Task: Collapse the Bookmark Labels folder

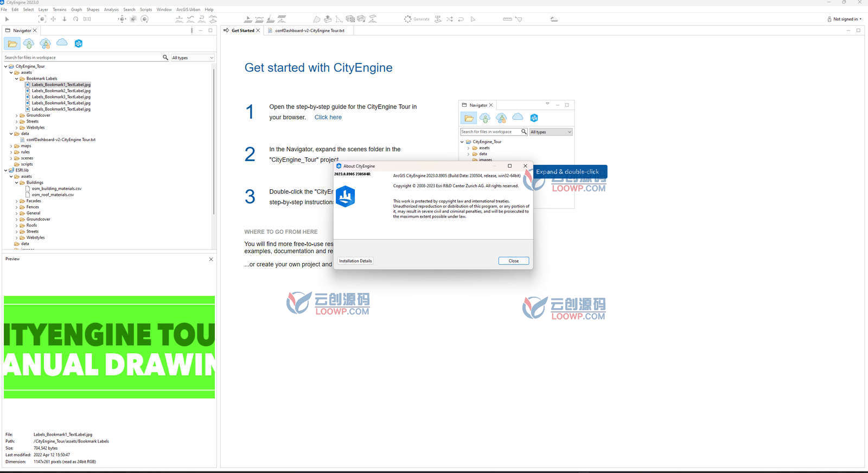Action: click(16, 79)
